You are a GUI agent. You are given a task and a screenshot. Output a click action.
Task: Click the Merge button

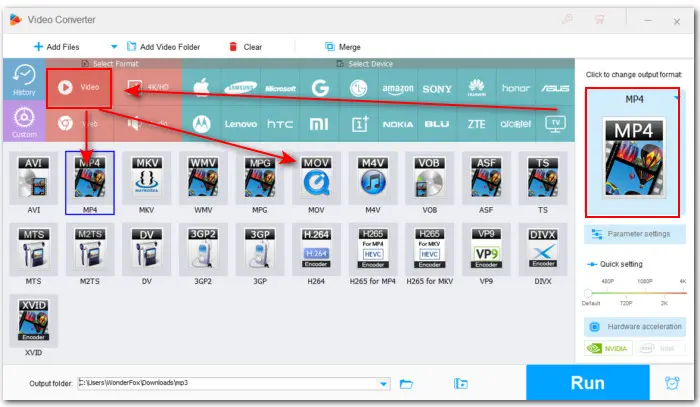tap(343, 47)
